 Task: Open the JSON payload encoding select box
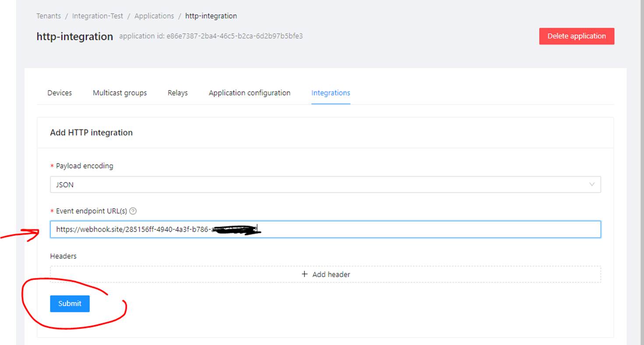click(325, 185)
